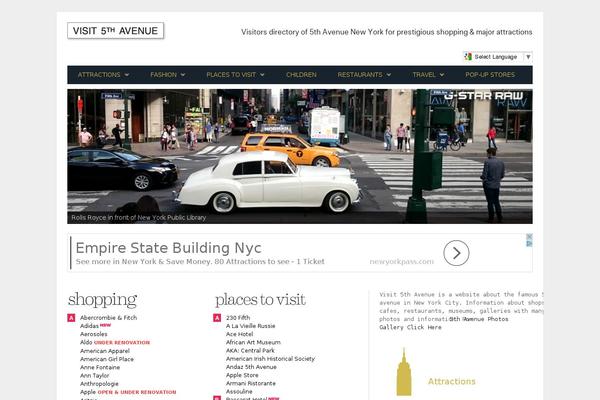Open the Anthropologie link
Screen dimensions: 600x400
click(x=99, y=384)
